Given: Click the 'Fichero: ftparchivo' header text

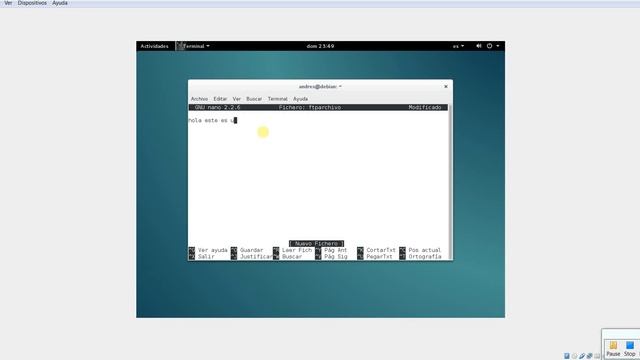Looking at the screenshot, I should [310, 107].
